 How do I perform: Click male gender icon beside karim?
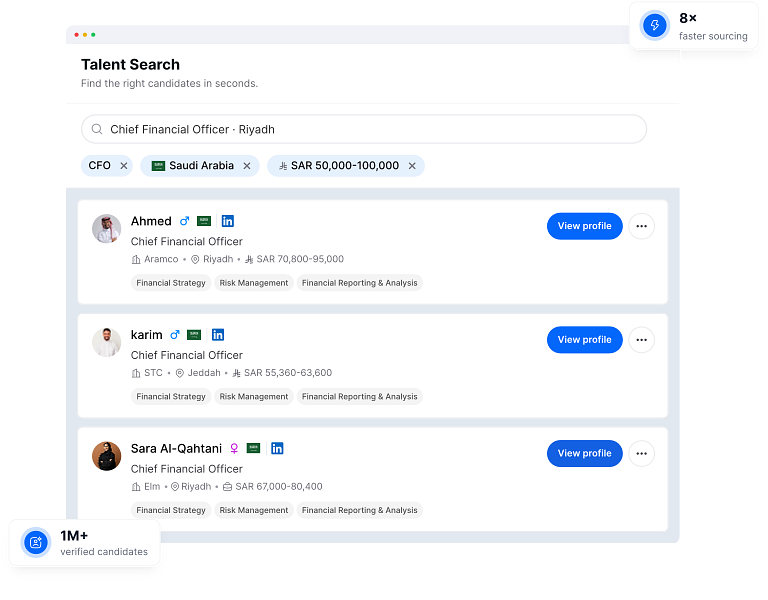pos(174,335)
